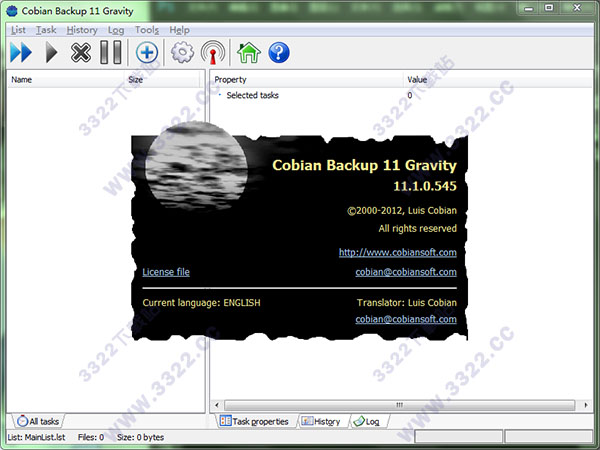Minimize the Cobian Backup window
Screen dimensions: 600x450
pos(529,8)
